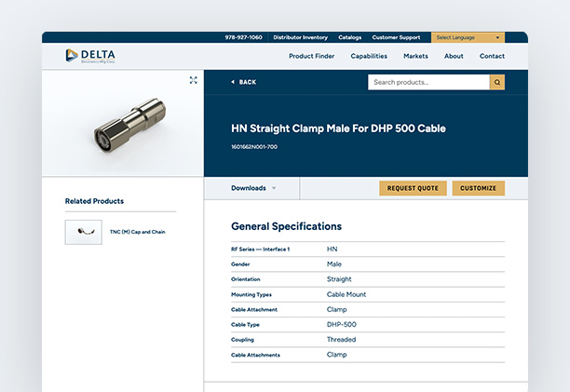This screenshot has height=392, width=570.
Task: Click the Distributor Inventory link
Action: 300,37
